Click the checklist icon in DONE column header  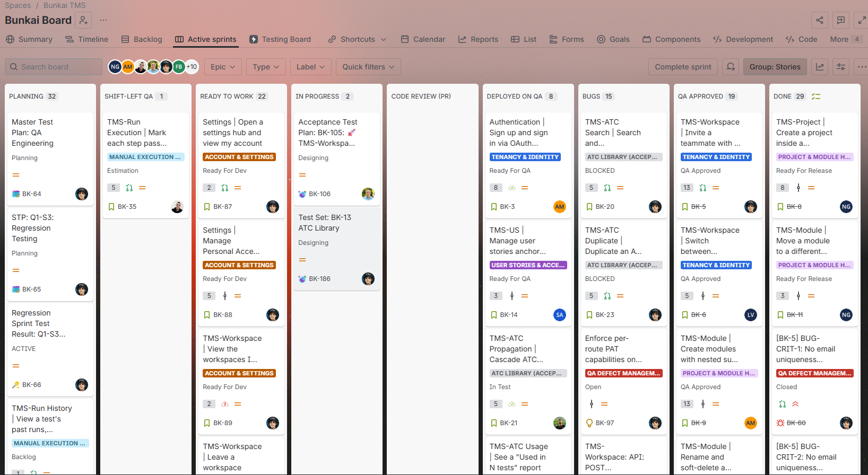816,96
